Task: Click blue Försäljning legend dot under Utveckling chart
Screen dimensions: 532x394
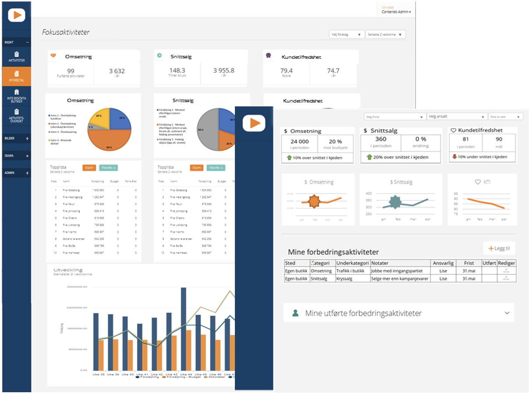Action: click(x=137, y=376)
